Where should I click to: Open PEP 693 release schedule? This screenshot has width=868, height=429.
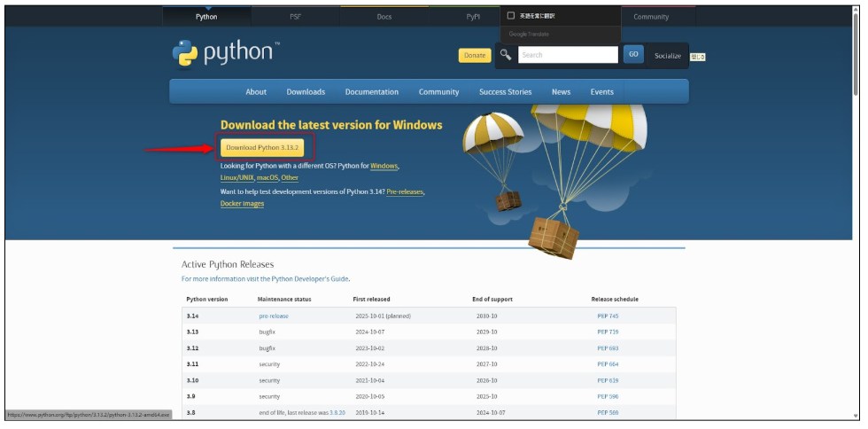pyautogui.click(x=608, y=348)
